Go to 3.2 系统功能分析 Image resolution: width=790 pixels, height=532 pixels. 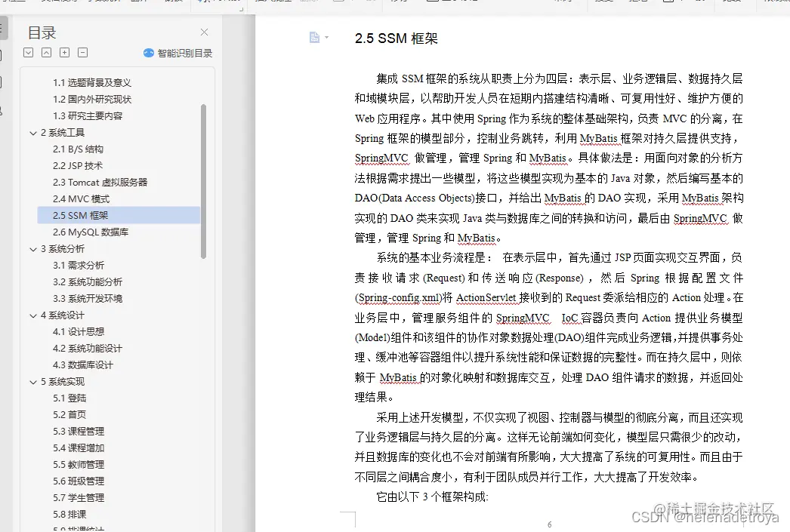tap(88, 282)
